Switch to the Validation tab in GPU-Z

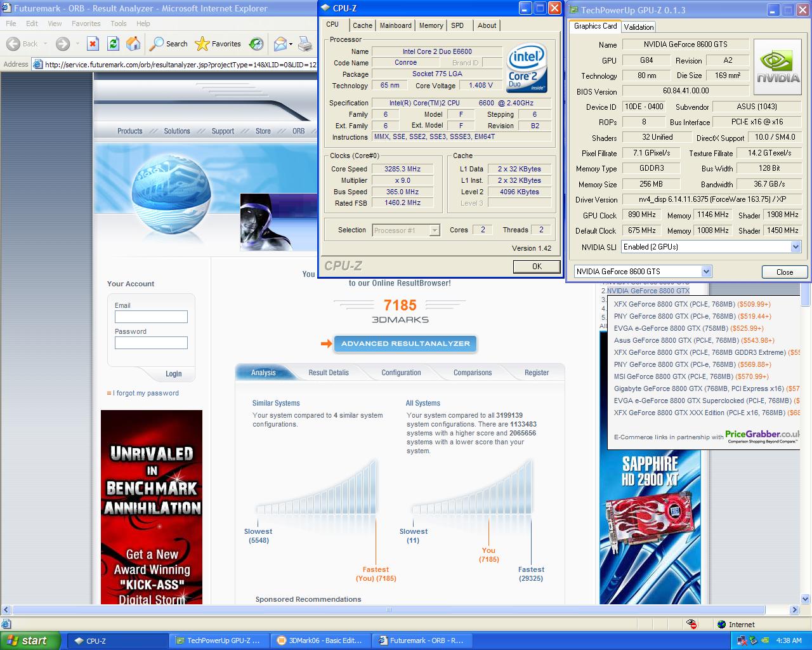coord(638,27)
